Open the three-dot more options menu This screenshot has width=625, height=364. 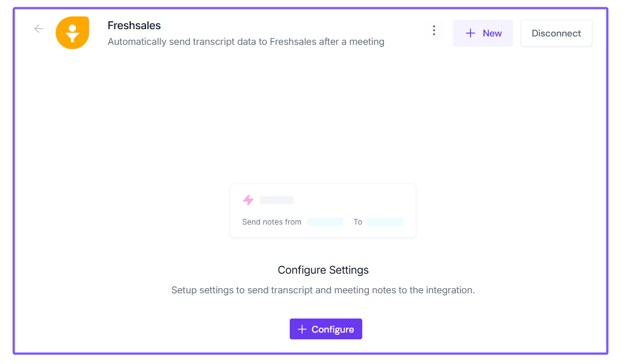pos(434,31)
